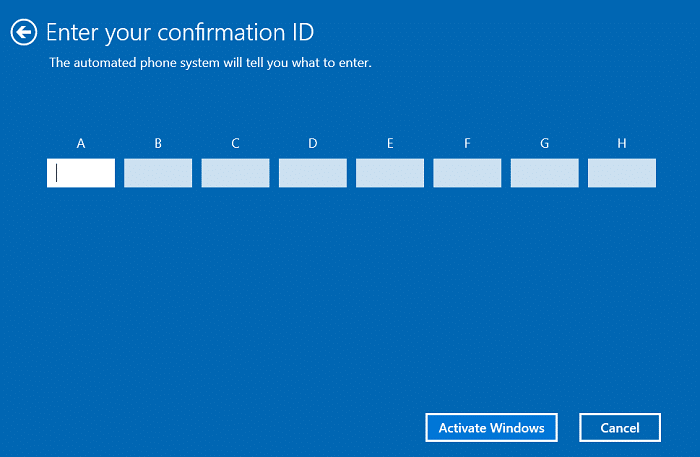Image resolution: width=700 pixels, height=457 pixels.
Task: Select the input box under column B
Action: click(x=158, y=173)
